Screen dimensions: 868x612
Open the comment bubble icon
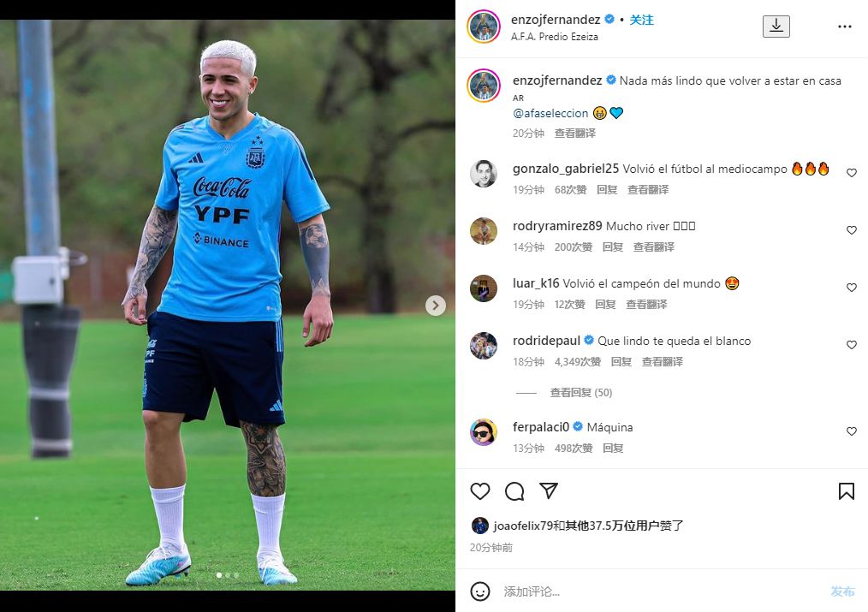pyautogui.click(x=514, y=490)
